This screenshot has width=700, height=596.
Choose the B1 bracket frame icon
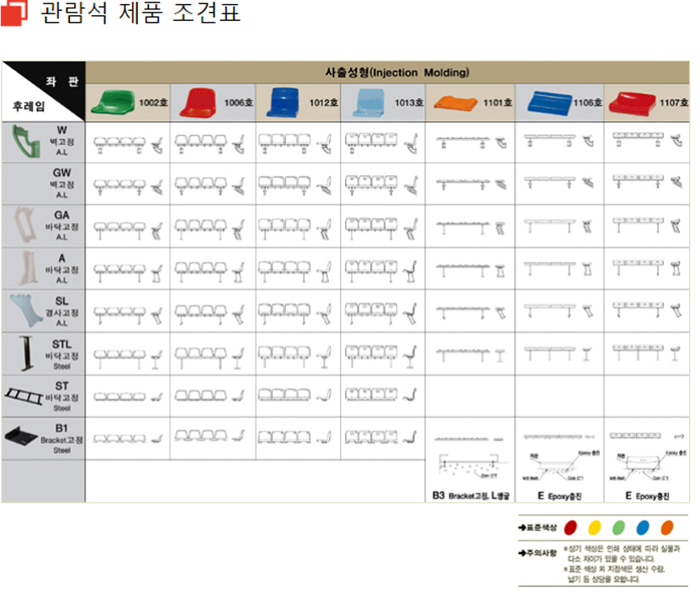[x=22, y=438]
